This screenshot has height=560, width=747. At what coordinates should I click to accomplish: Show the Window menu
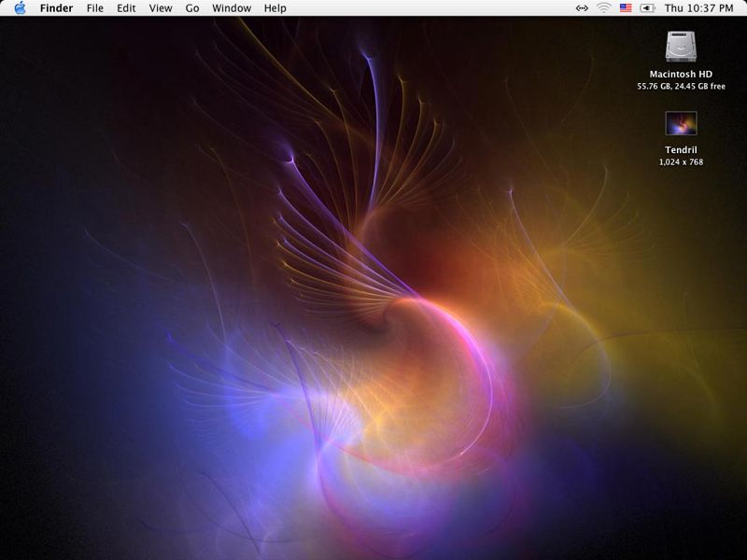coord(231,8)
